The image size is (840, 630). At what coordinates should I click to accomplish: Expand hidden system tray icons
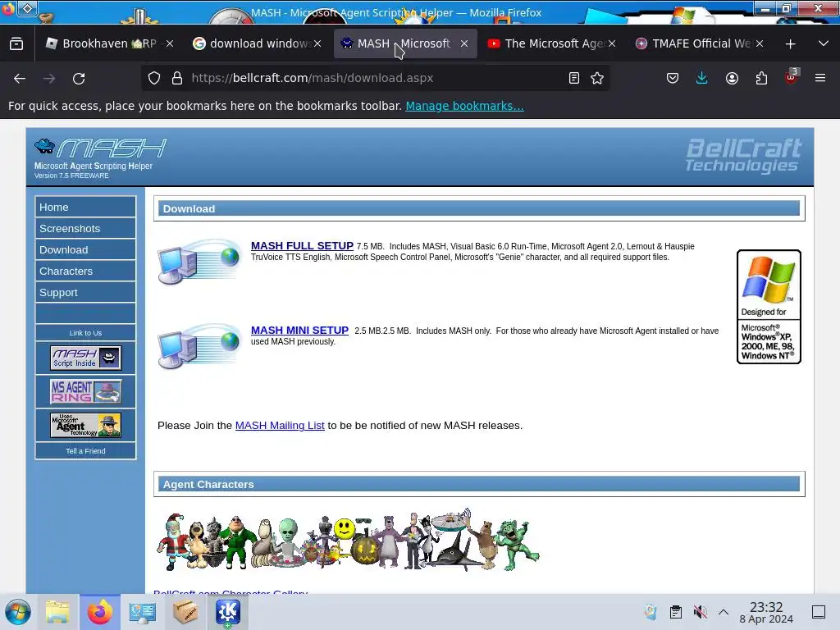pos(724,612)
